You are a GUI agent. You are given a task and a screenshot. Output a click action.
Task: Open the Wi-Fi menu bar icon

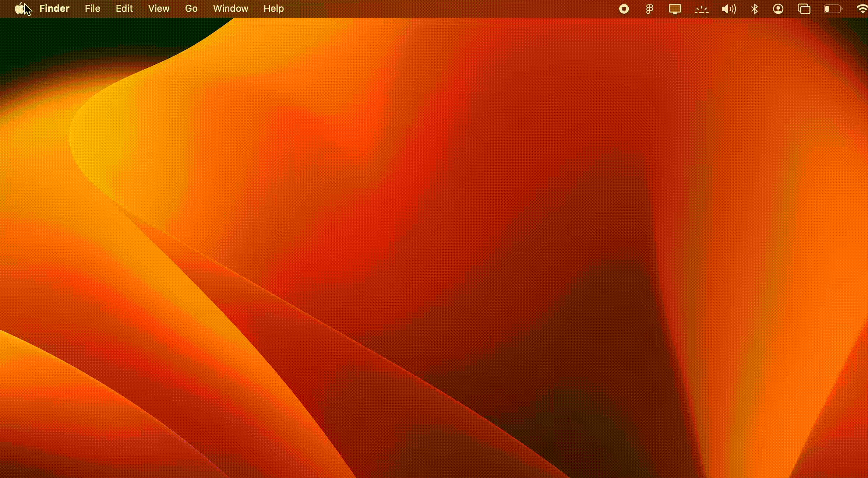point(862,9)
